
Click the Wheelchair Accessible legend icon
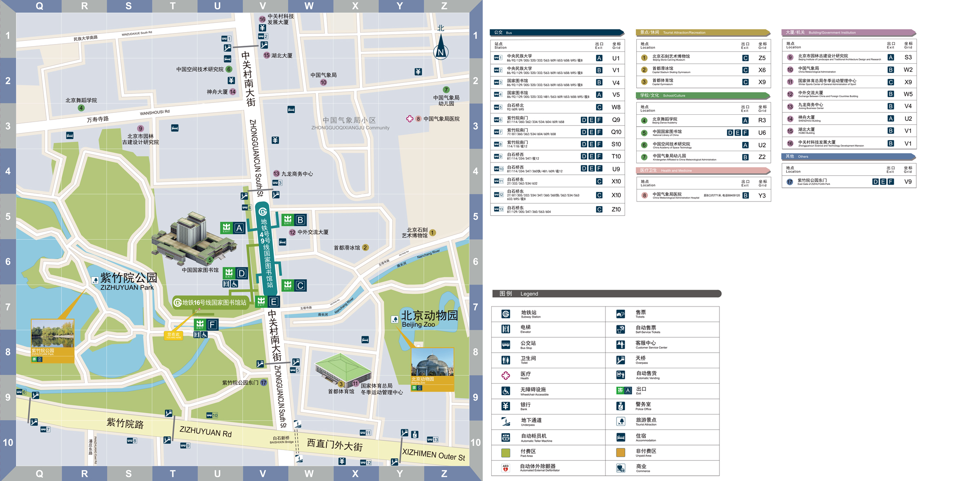506,391
